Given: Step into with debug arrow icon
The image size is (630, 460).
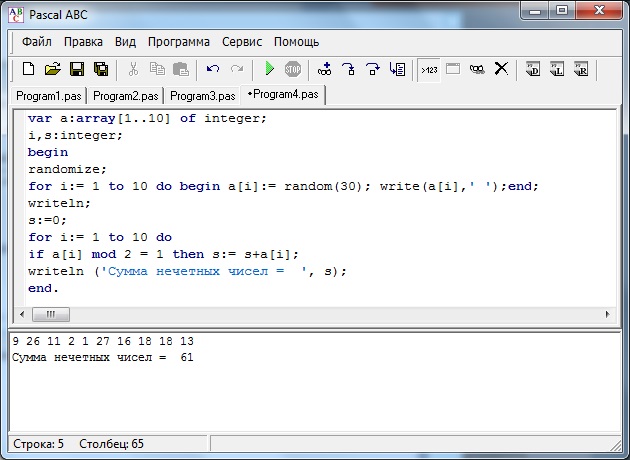Looking at the screenshot, I should click(x=348, y=69).
